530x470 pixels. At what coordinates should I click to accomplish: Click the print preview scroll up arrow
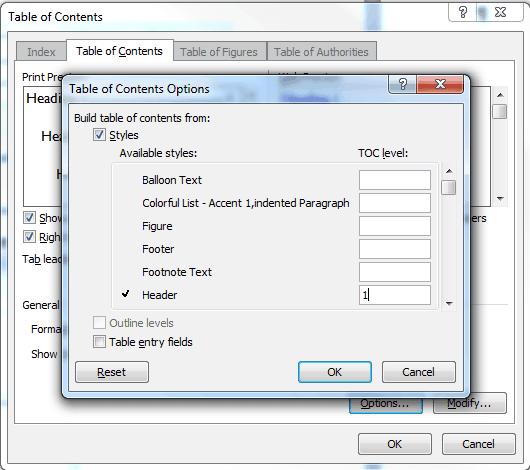(500, 95)
